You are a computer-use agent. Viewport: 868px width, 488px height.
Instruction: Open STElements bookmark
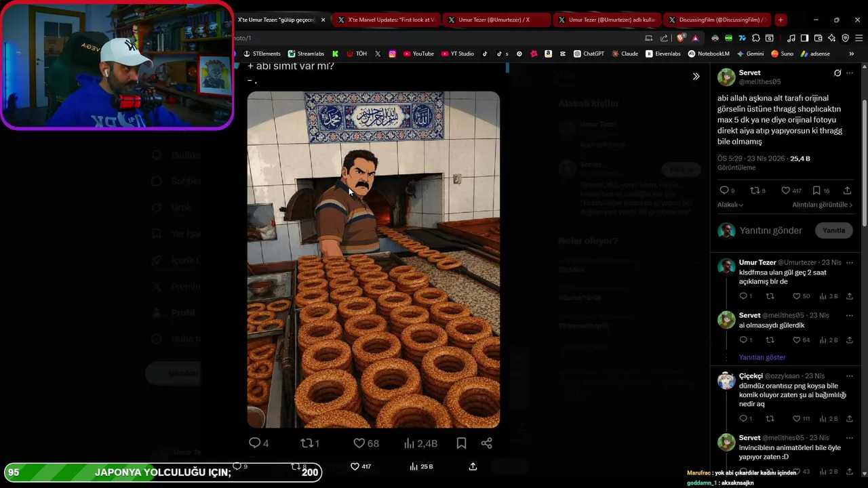coord(262,54)
